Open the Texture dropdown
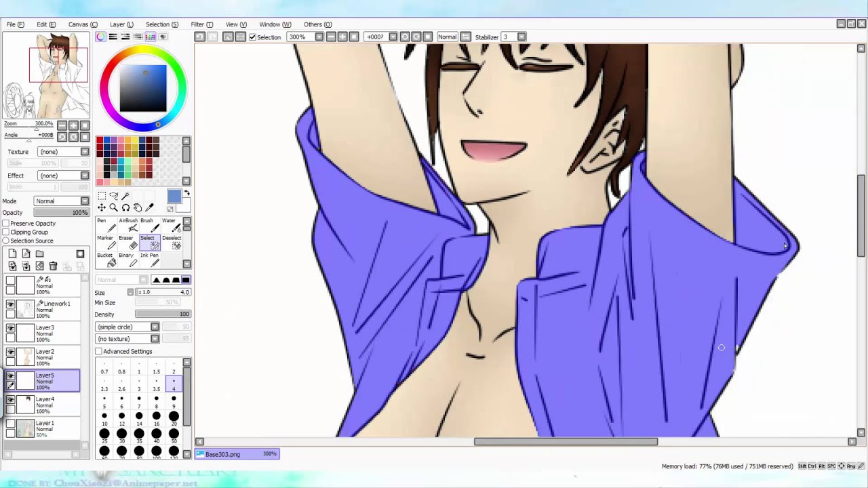The height and width of the screenshot is (488, 868). [x=63, y=152]
